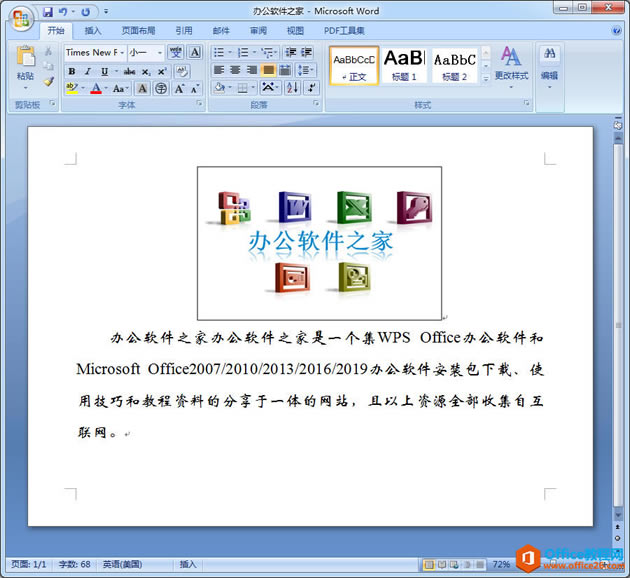Apply superscript formatting
630x578 pixels.
[x=162, y=71]
